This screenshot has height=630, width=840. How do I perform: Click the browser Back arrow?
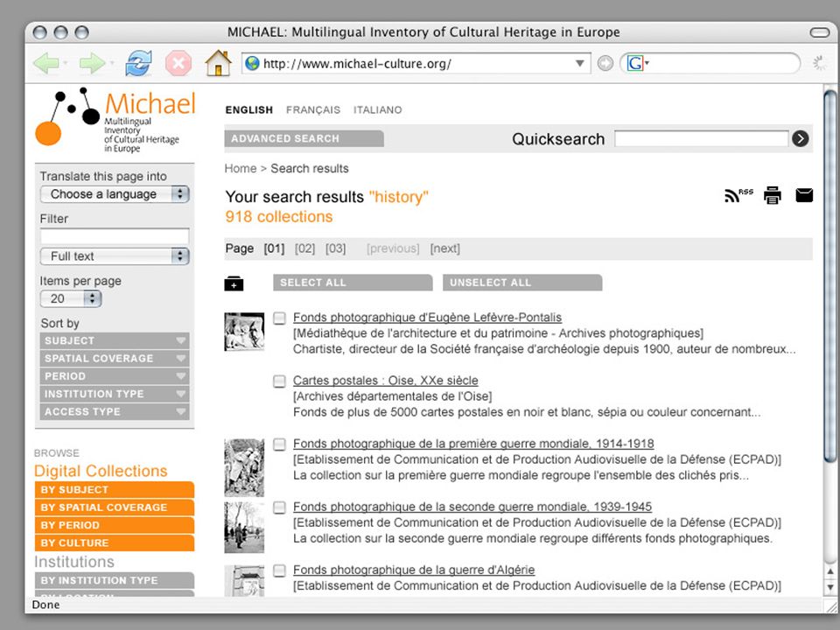point(46,63)
